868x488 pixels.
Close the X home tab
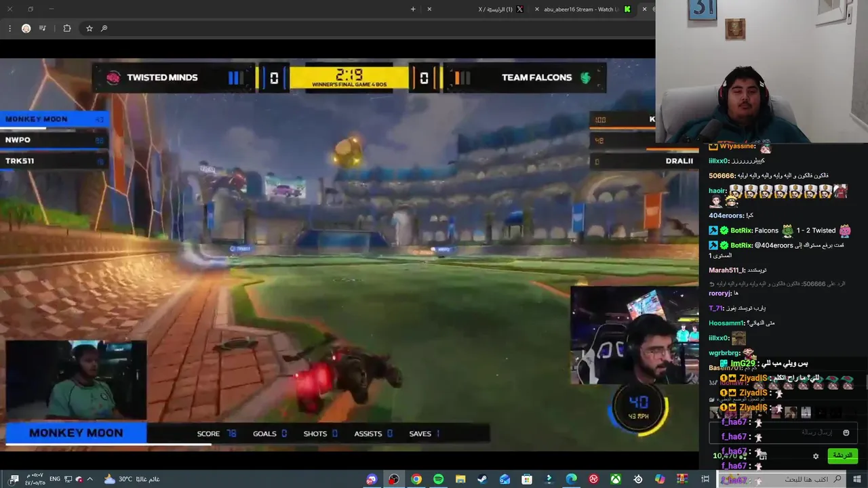coord(429,9)
